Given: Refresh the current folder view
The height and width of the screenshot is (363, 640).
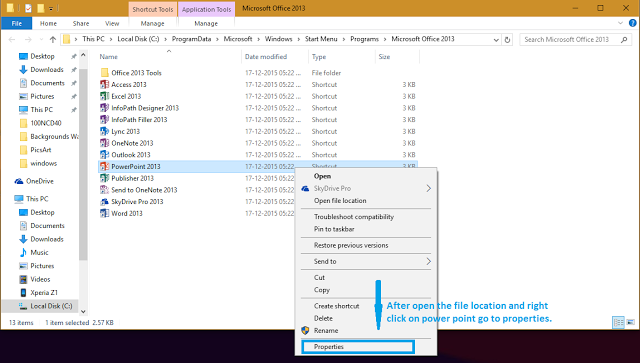Looking at the screenshot, I should tap(507, 40).
